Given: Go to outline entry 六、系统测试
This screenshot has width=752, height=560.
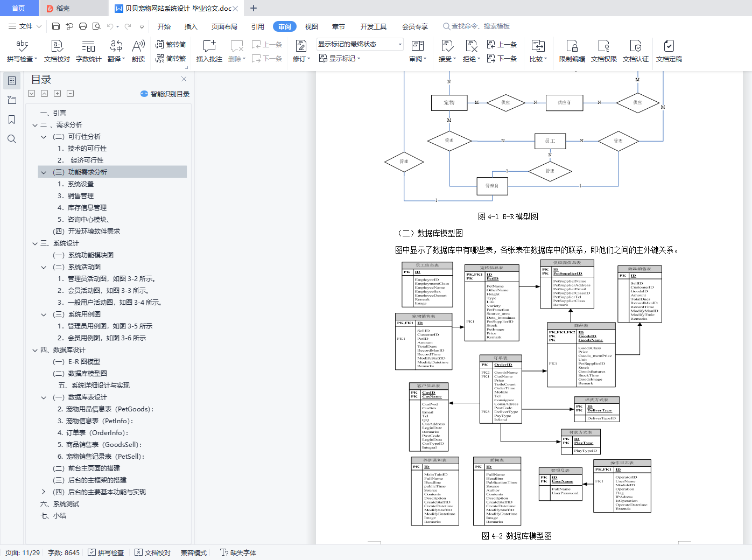Looking at the screenshot, I should pos(60,504).
